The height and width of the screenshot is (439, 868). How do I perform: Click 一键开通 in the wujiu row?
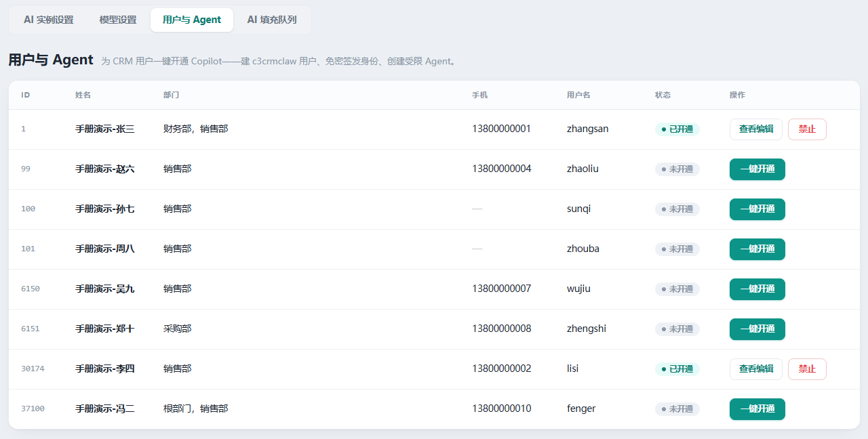(757, 289)
